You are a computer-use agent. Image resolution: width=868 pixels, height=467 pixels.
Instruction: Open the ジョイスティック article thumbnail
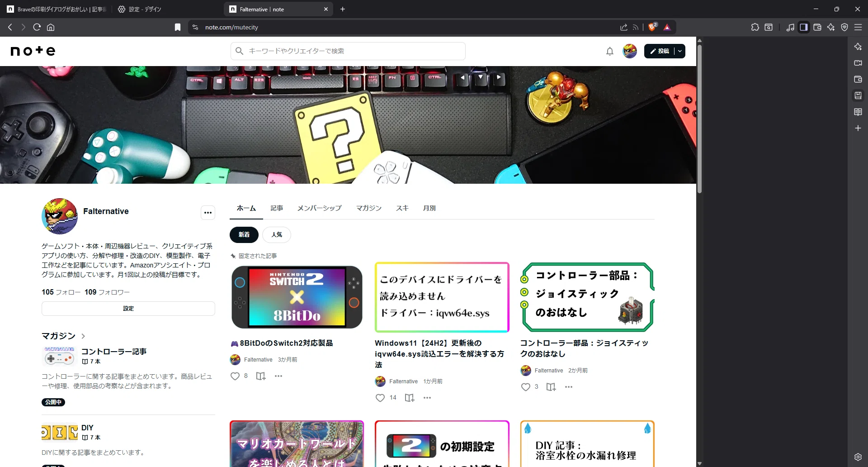click(587, 297)
